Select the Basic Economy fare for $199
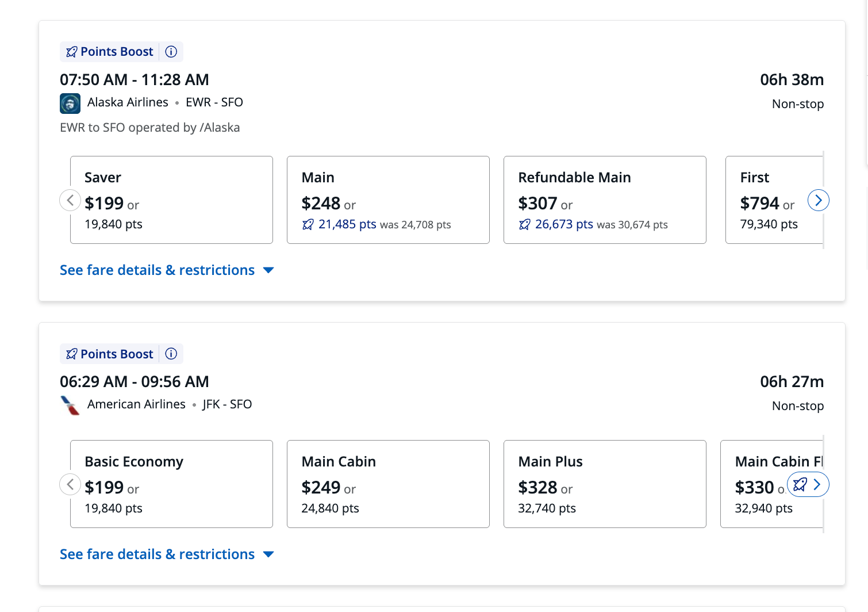868x612 pixels. point(171,484)
